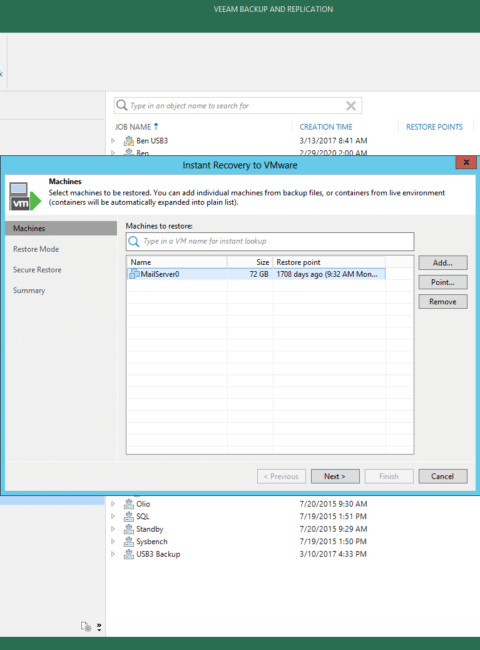Sort machines by Name column header
The height and width of the screenshot is (650, 480).
[177, 262]
